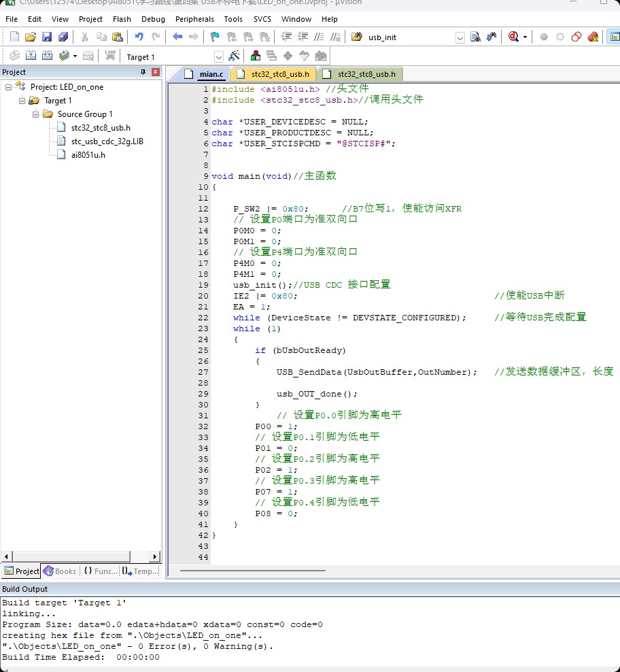The height and width of the screenshot is (672, 620).
Task: Open Options for Target magic wand icon
Action: click(234, 56)
